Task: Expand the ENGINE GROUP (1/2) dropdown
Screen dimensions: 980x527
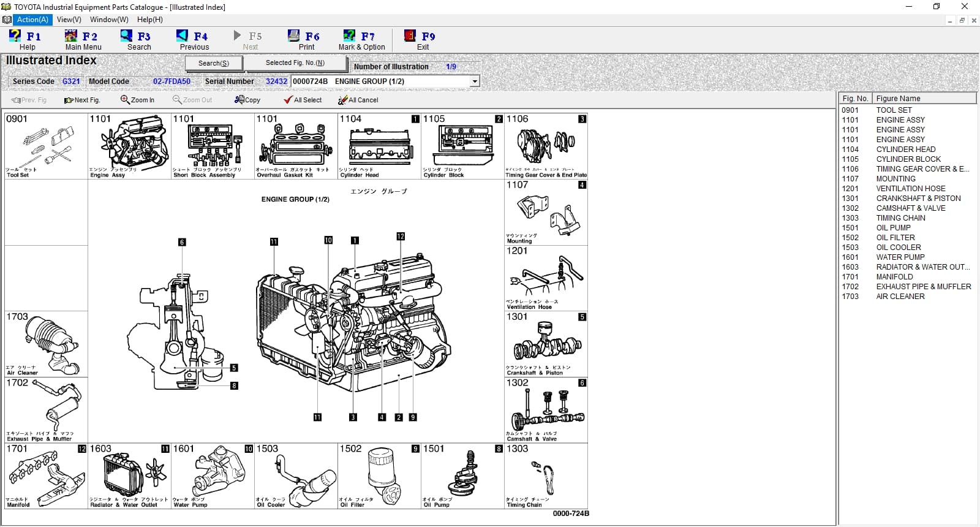Action: click(x=475, y=82)
